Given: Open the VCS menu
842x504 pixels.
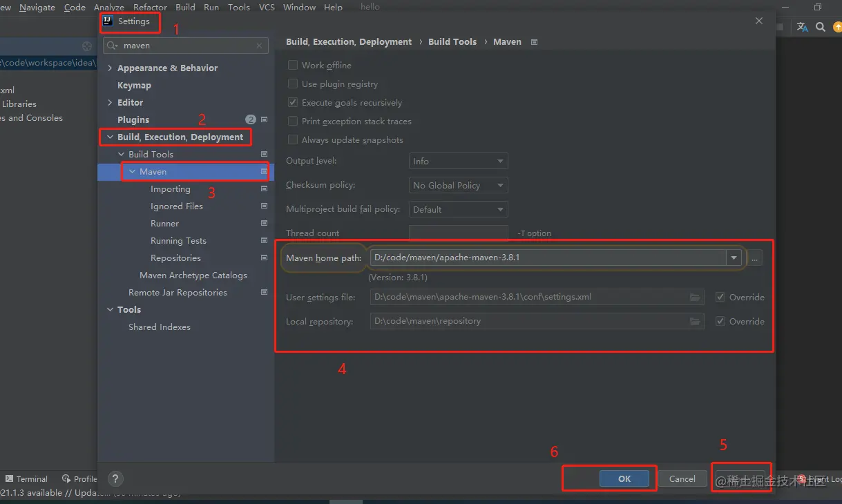Looking at the screenshot, I should pos(267,7).
